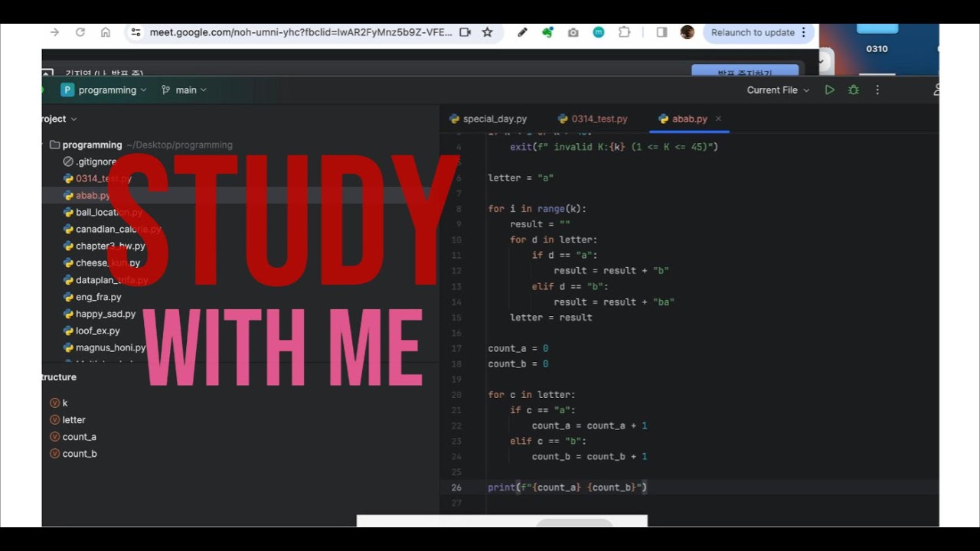Select count_a in the Structure panel

pos(73,436)
